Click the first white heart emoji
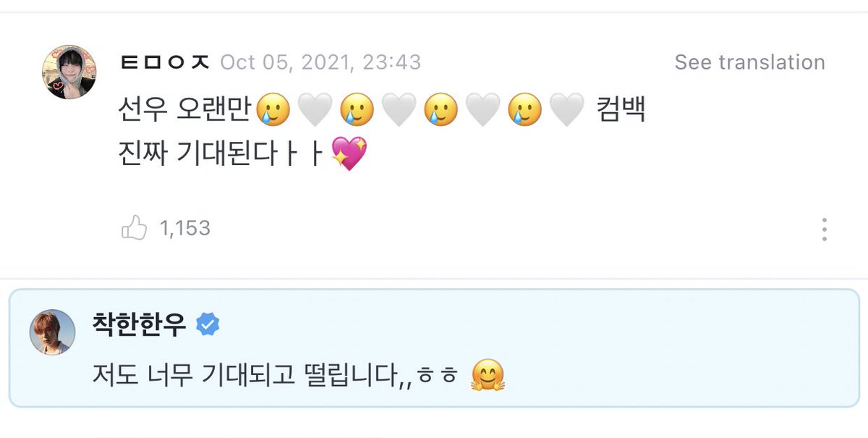The width and height of the screenshot is (868, 438). pyautogui.click(x=315, y=111)
